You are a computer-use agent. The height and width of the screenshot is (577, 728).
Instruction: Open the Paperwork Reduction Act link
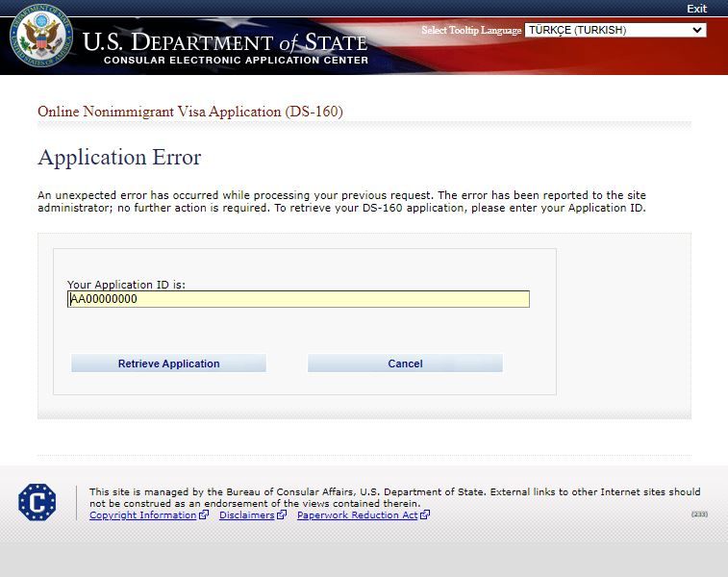tap(357, 514)
